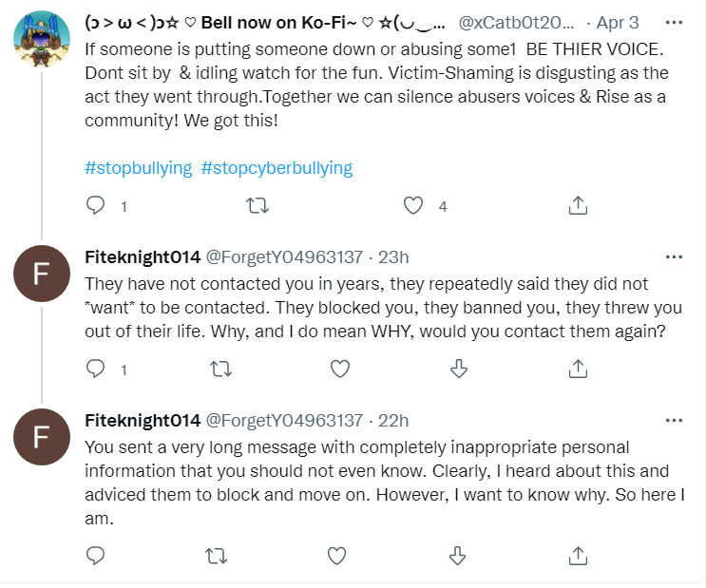Reply to Fiteknight014's 22h tweet
Viewport: 706px width, 588px height.
(x=95, y=556)
